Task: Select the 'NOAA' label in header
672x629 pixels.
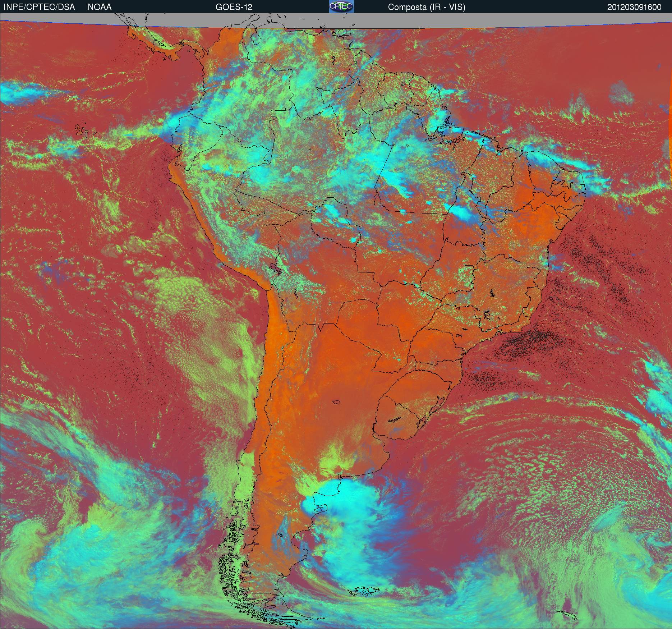Action: [x=100, y=7]
